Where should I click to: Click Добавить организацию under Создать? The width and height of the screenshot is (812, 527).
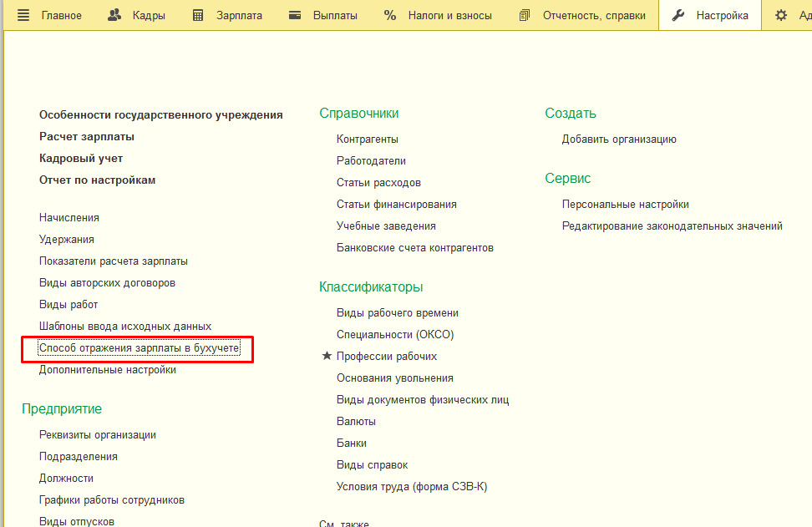618,139
